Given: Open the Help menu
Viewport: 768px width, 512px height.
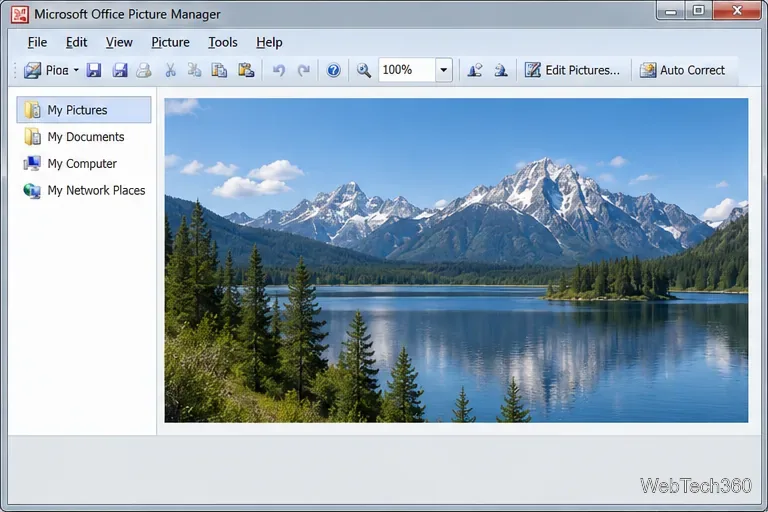Looking at the screenshot, I should (x=269, y=43).
